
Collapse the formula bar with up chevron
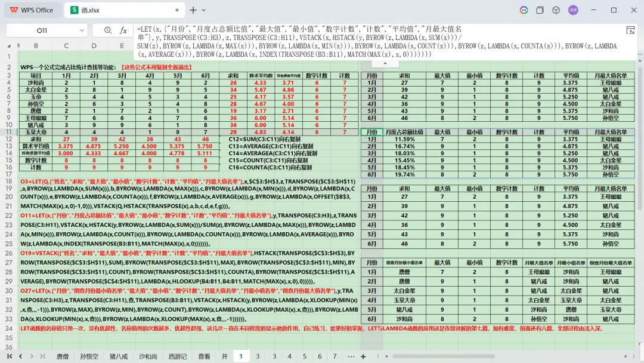click(385, 63)
